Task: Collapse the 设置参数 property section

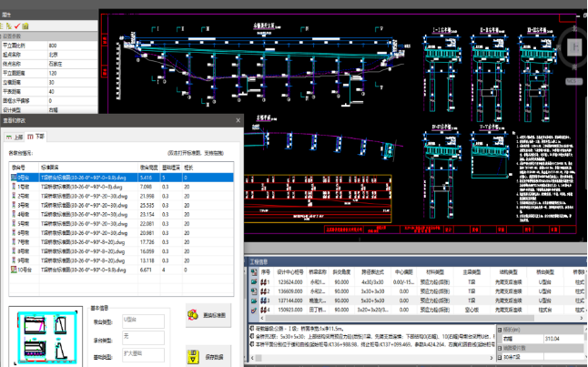Action: coord(4,36)
